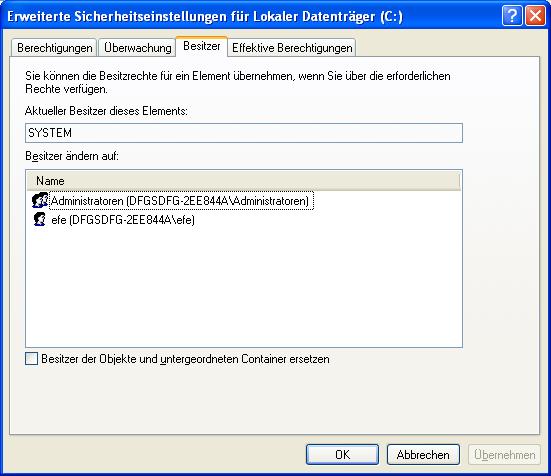Click the Name column header
Screen dimensions: 551x476
[x=243, y=181]
